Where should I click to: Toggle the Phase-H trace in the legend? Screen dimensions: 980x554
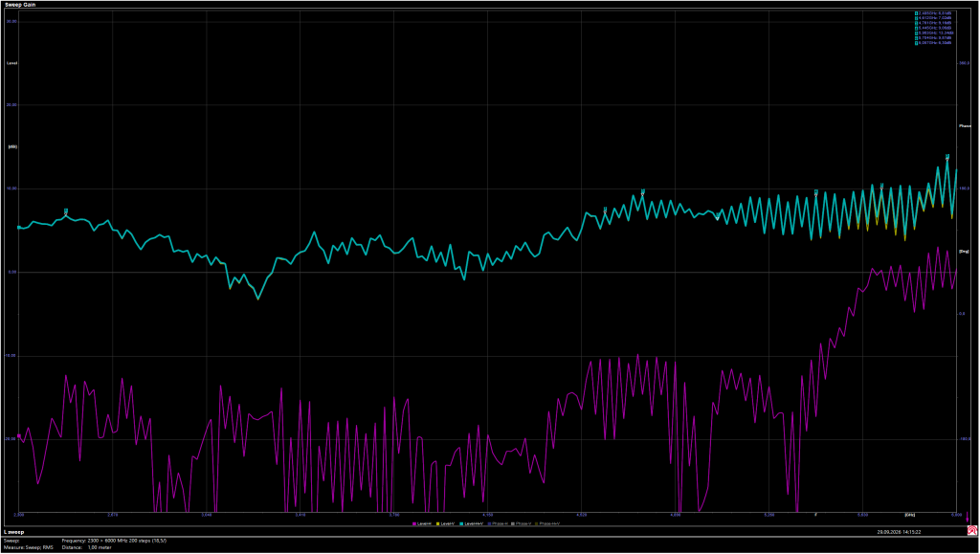pos(499,523)
